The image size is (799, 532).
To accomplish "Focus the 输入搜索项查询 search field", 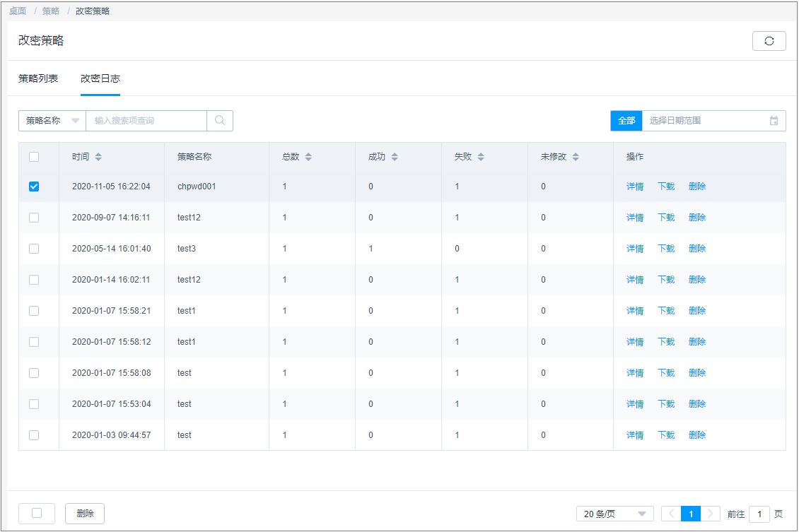I will [146, 121].
